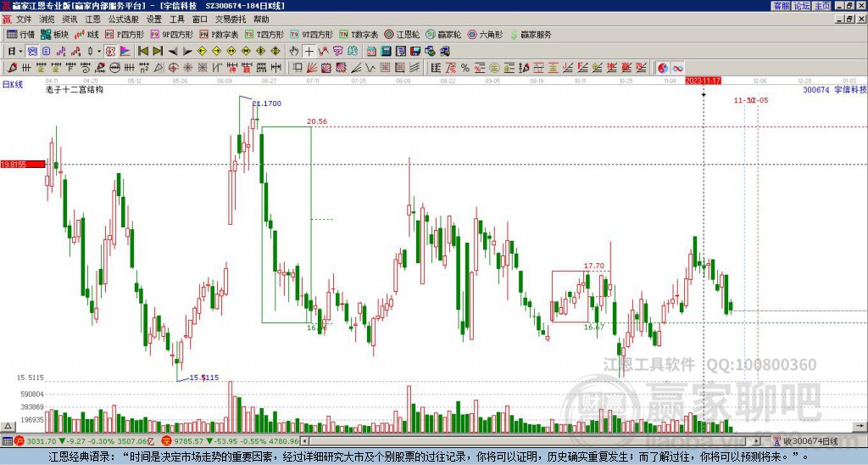
Task: Switch to the K线 chart view
Action: [x=86, y=34]
